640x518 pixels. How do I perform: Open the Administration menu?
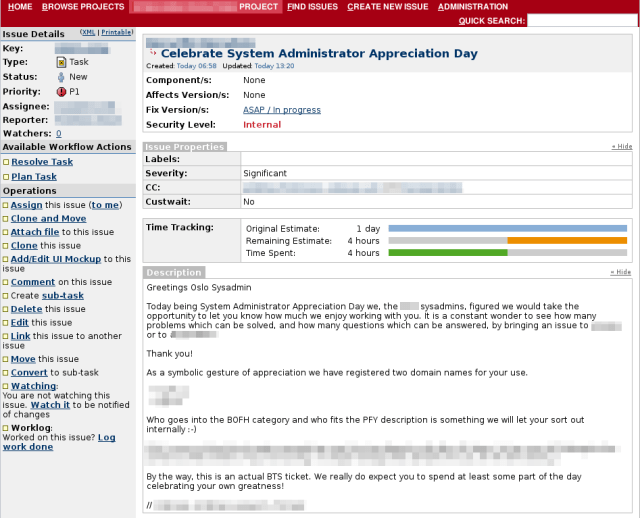(473, 6)
